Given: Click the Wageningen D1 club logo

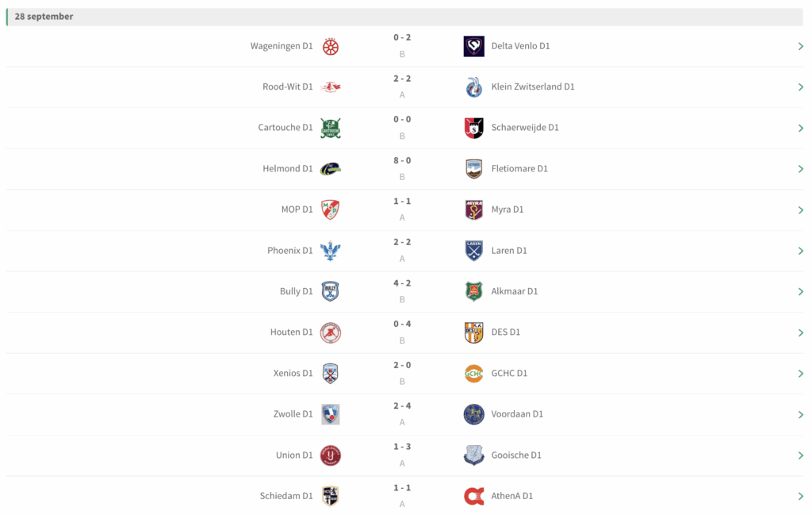Looking at the screenshot, I should click(331, 47).
